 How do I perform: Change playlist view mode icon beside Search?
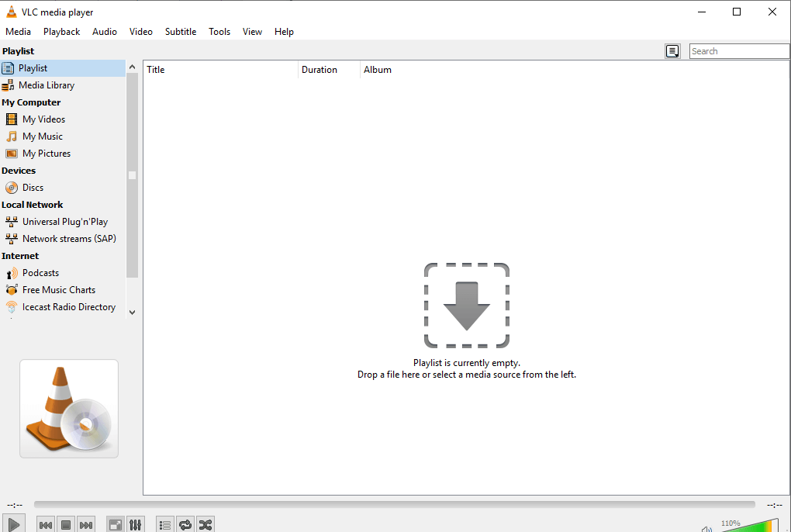pyautogui.click(x=672, y=51)
